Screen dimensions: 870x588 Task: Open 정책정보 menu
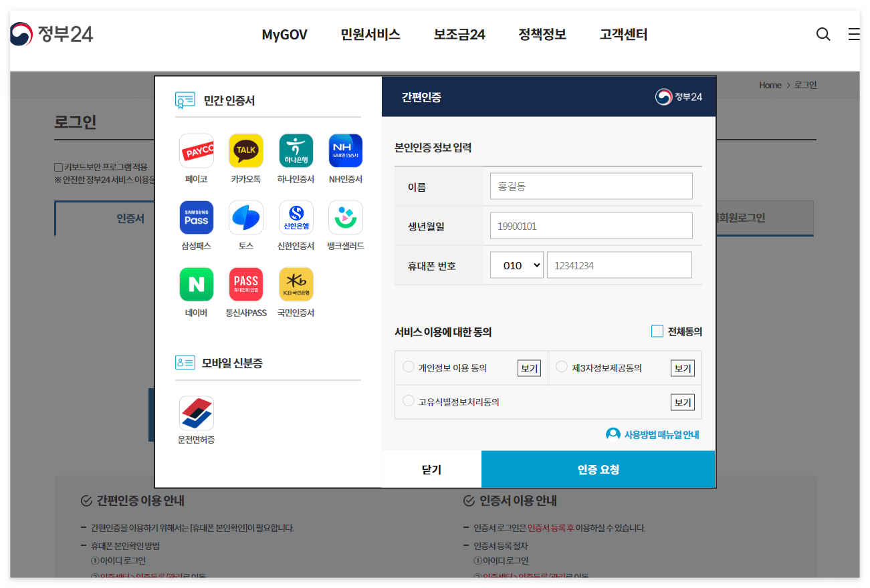click(x=542, y=35)
